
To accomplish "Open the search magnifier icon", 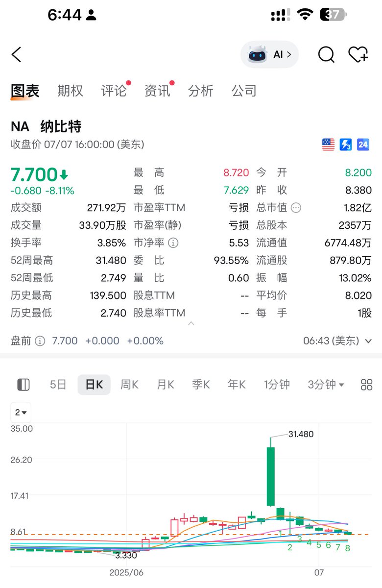I will (x=326, y=54).
